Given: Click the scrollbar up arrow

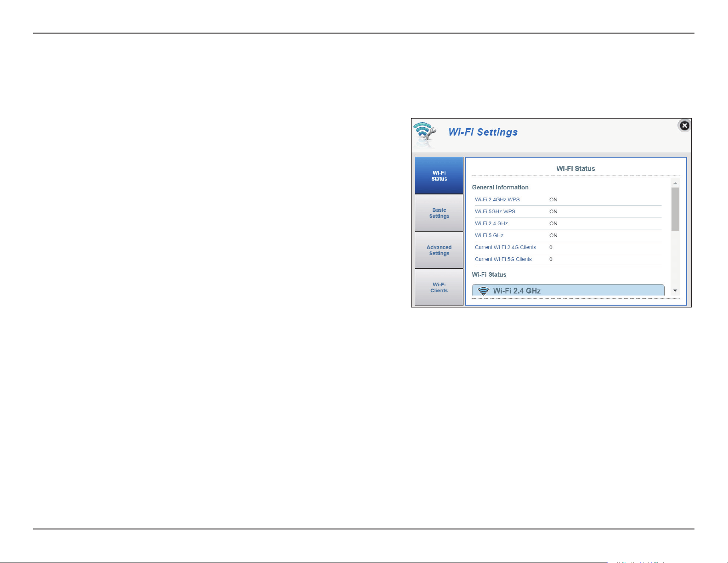Looking at the screenshot, I should pyautogui.click(x=675, y=183).
